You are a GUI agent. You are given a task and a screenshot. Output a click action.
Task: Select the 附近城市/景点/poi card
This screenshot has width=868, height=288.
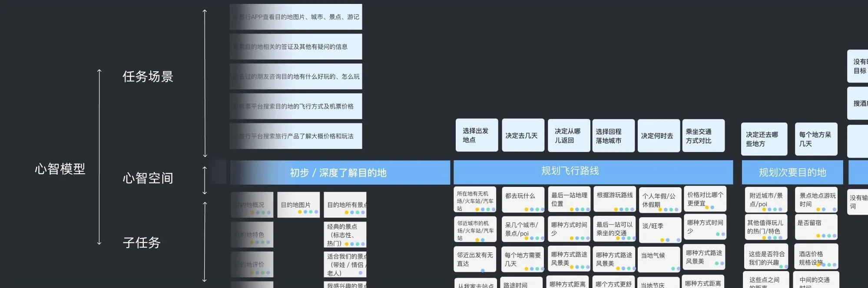[766, 199]
